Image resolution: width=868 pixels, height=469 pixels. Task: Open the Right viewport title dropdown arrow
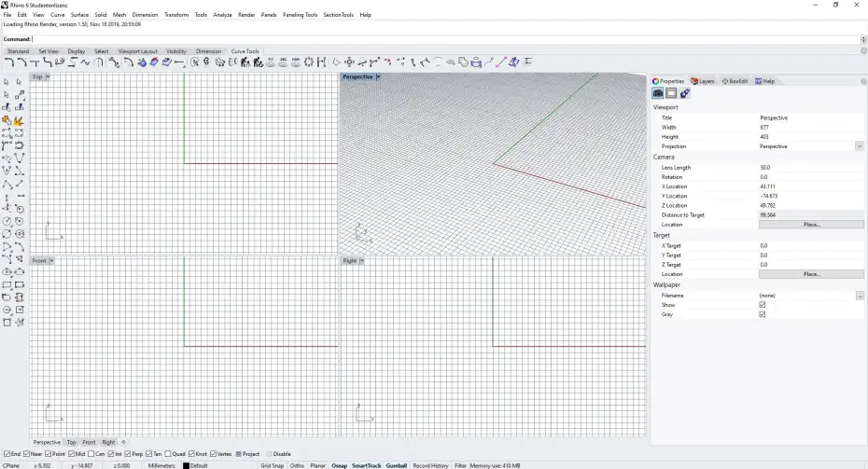[x=361, y=260]
